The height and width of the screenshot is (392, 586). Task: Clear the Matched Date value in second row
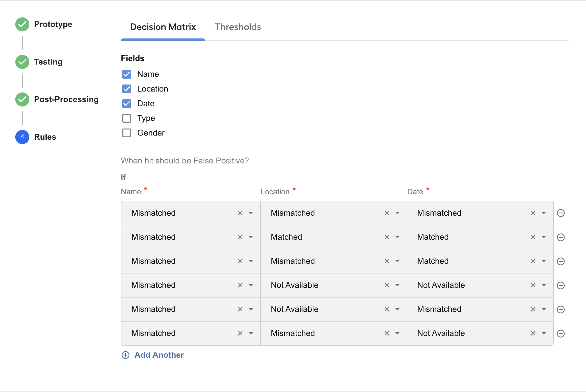533,237
